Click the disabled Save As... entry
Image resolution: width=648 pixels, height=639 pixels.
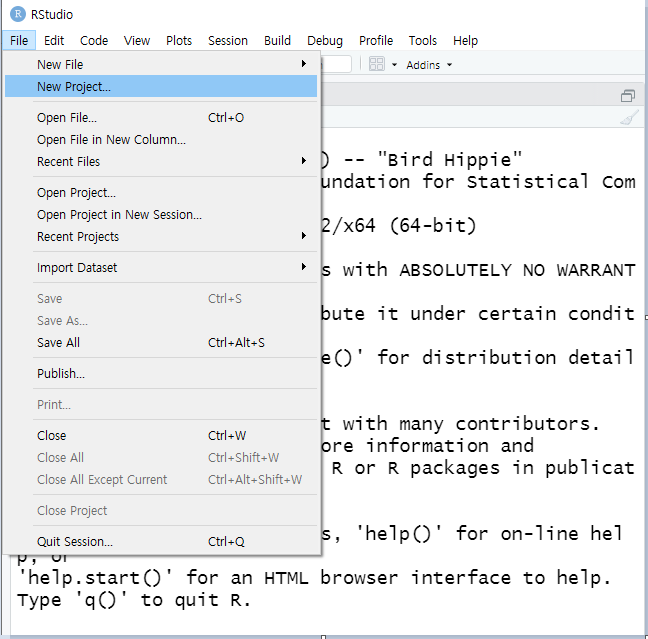pyautogui.click(x=161, y=320)
